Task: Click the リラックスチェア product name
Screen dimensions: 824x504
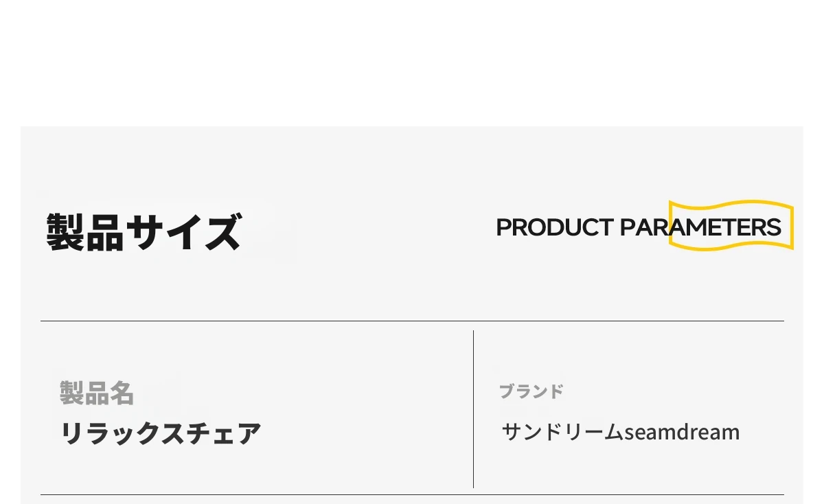Action: tap(161, 434)
